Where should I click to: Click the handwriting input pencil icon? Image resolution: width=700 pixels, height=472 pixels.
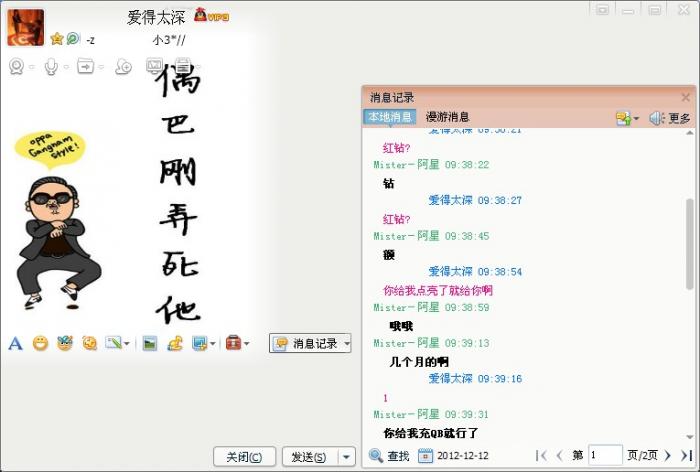[x=113, y=343]
